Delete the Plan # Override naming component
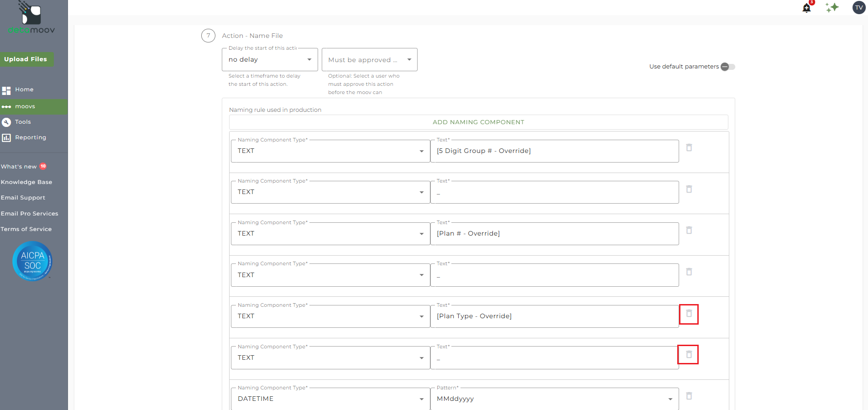This screenshot has height=410, width=868. coord(689,230)
